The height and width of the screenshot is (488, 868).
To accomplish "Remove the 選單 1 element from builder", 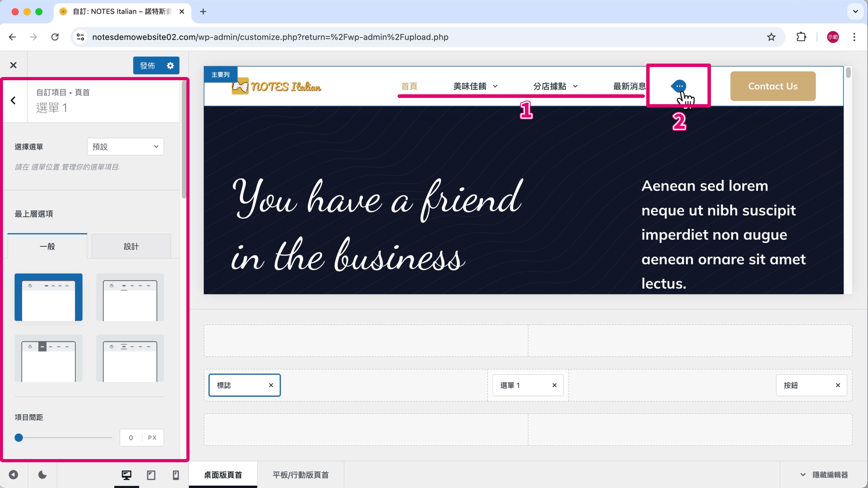I will click(x=554, y=385).
